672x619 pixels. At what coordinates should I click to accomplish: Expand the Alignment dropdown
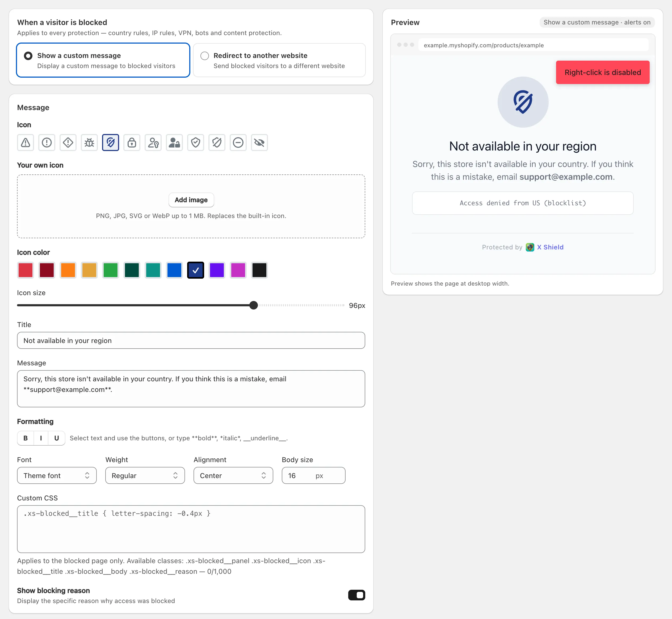(233, 476)
